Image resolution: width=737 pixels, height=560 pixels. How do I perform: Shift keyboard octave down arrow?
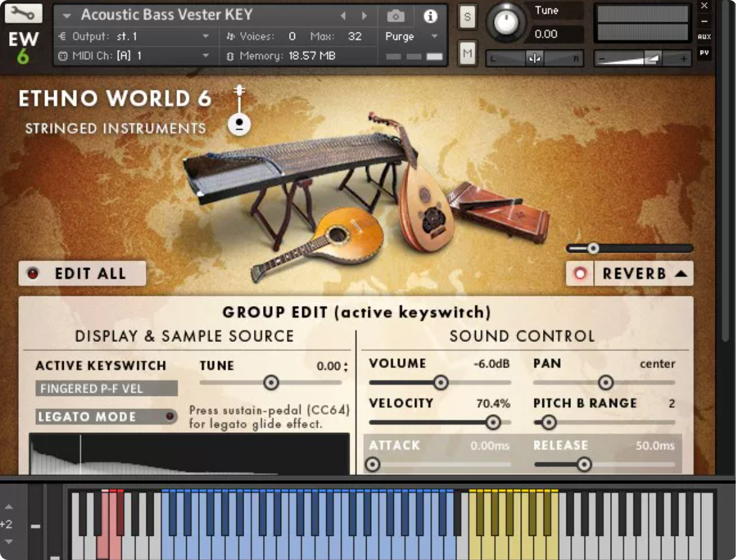8,542
